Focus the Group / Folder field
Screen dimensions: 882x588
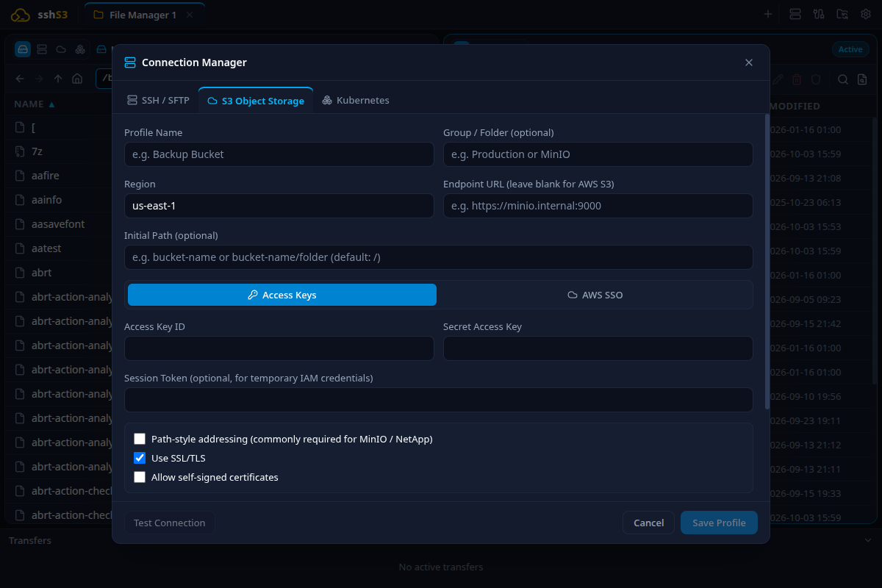pyautogui.click(x=598, y=154)
